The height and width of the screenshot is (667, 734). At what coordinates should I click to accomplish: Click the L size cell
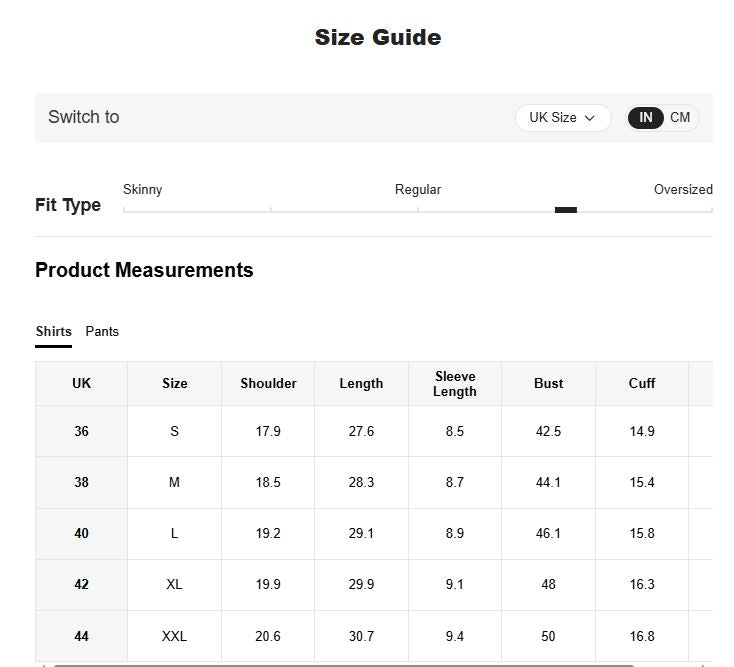tap(175, 533)
